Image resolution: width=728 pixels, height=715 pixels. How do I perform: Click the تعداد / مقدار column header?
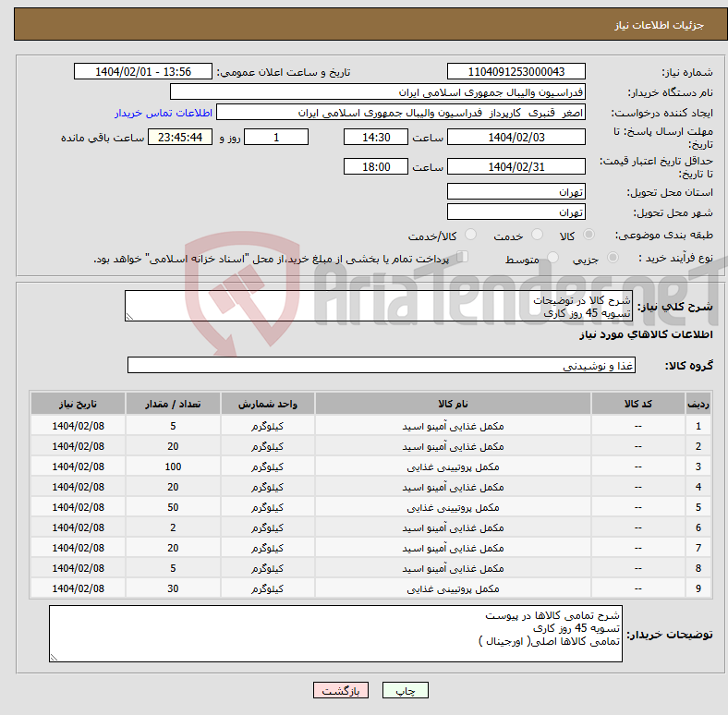173,404
